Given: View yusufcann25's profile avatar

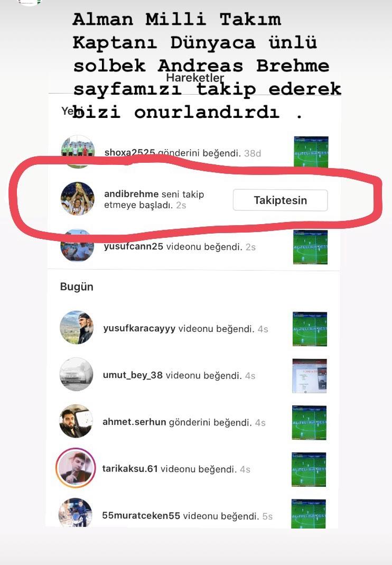Looking at the screenshot, I should (77, 245).
